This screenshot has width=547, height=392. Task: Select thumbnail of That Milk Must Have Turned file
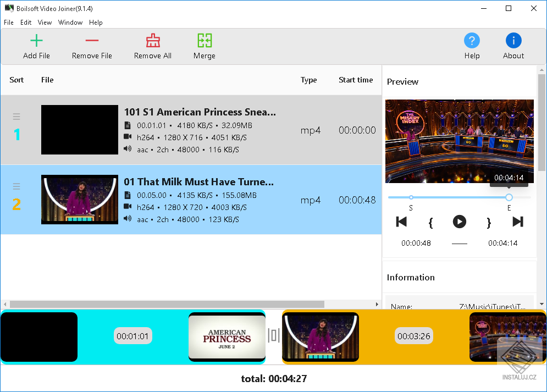80,200
